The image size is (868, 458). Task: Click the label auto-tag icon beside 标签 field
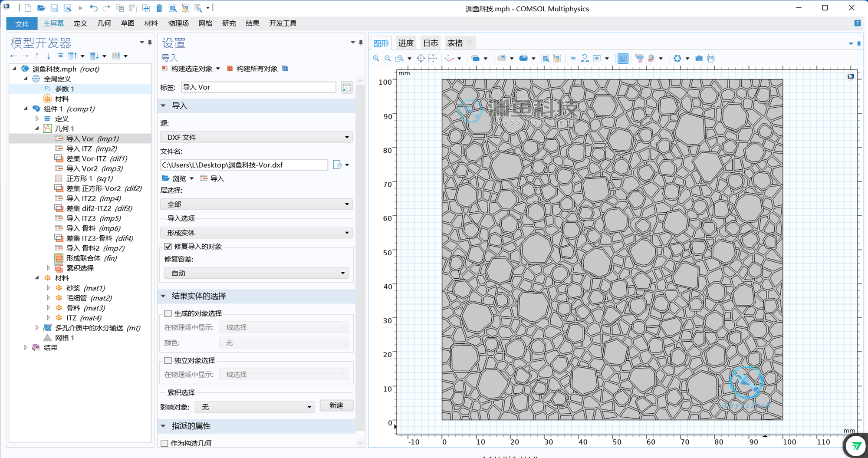[x=346, y=88]
